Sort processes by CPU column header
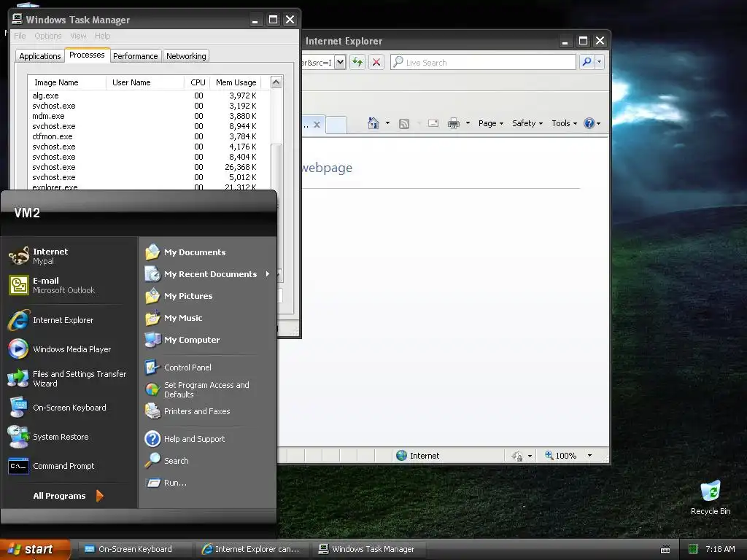This screenshot has height=560, width=747. [x=197, y=82]
